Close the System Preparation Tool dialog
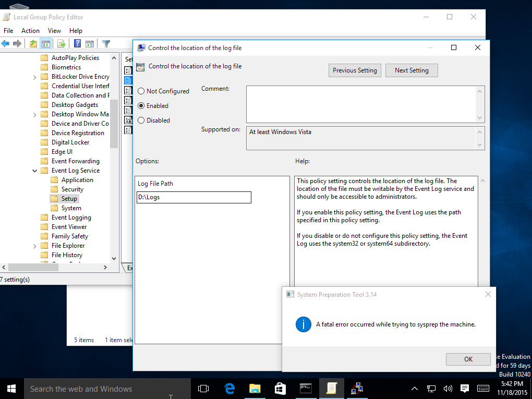Viewport: 532px width, 399px height. click(488, 294)
